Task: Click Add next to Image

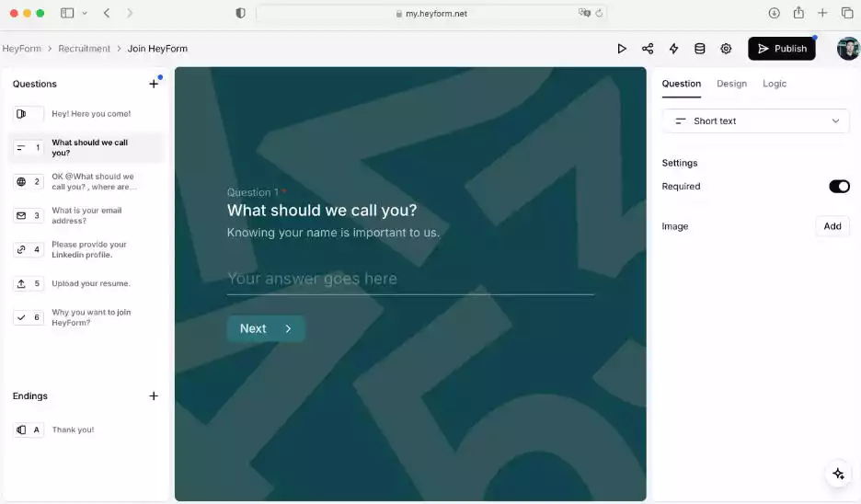Action: 832,226
